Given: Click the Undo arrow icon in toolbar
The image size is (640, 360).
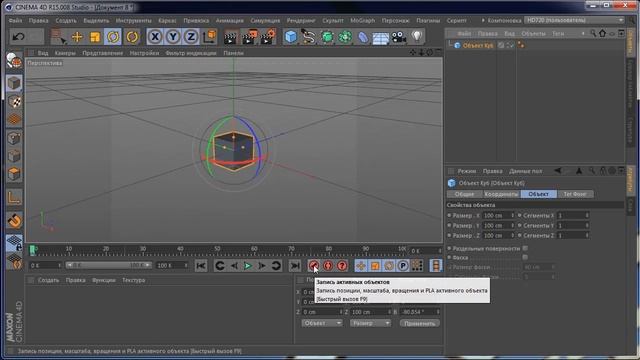Looking at the screenshot, I should (x=18, y=37).
